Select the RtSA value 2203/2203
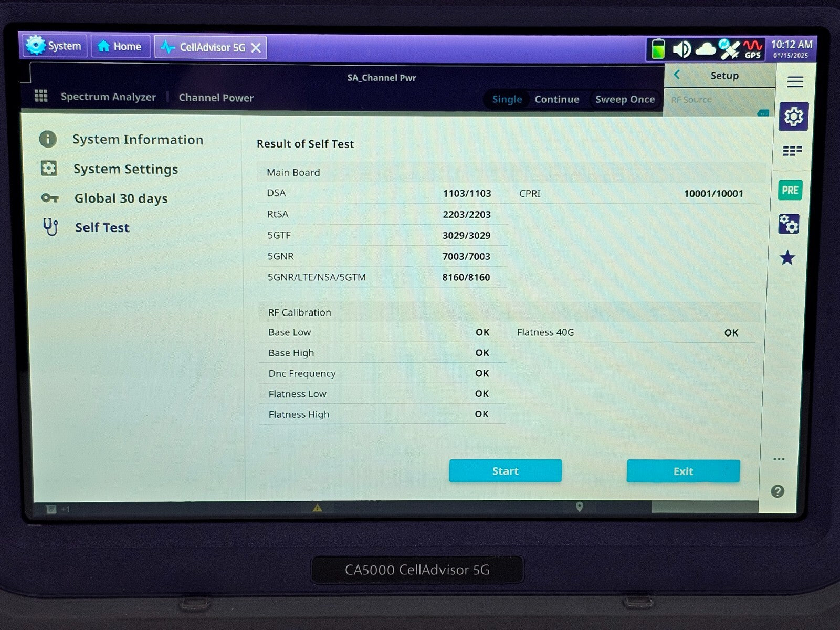The image size is (840, 630). pyautogui.click(x=466, y=214)
